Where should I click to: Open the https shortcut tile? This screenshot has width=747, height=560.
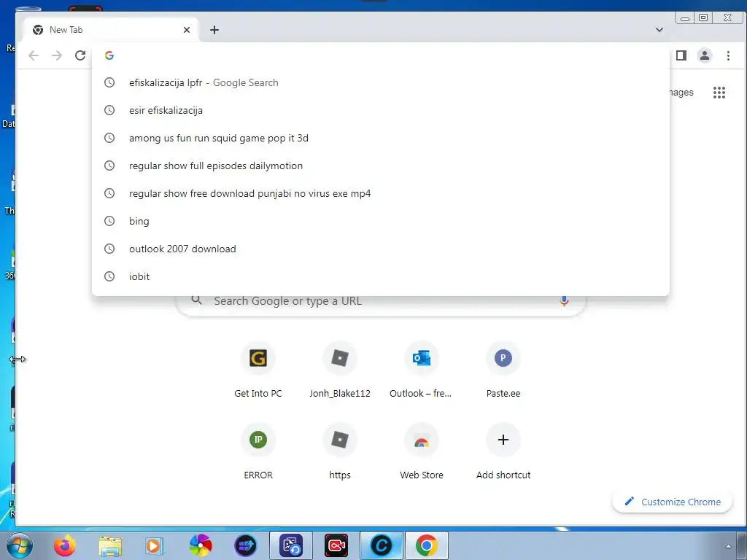[340, 451]
